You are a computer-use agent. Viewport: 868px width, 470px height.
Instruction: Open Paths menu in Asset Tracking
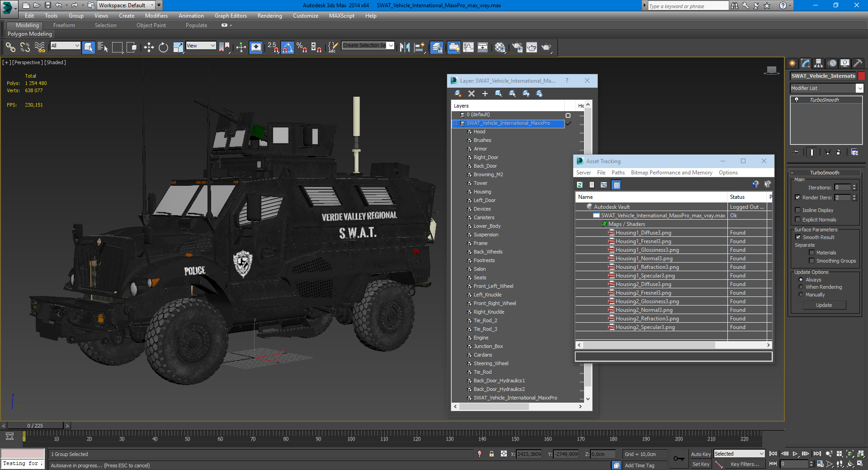point(618,173)
